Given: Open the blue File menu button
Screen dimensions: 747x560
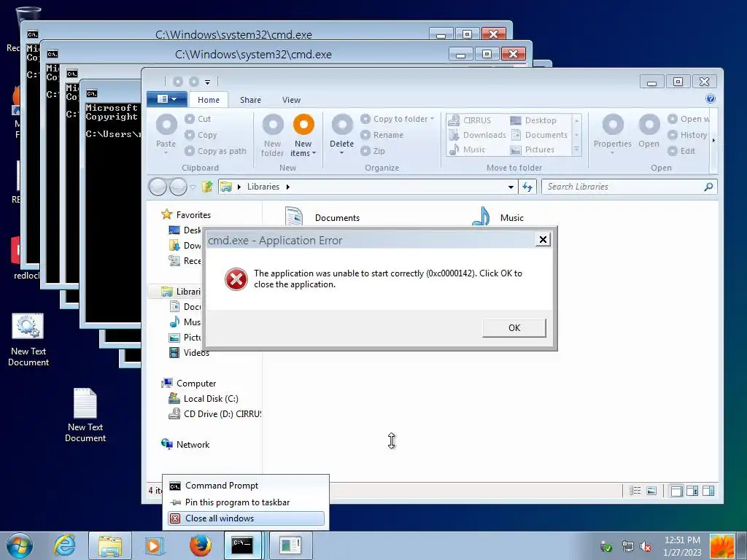Looking at the screenshot, I should 166,99.
